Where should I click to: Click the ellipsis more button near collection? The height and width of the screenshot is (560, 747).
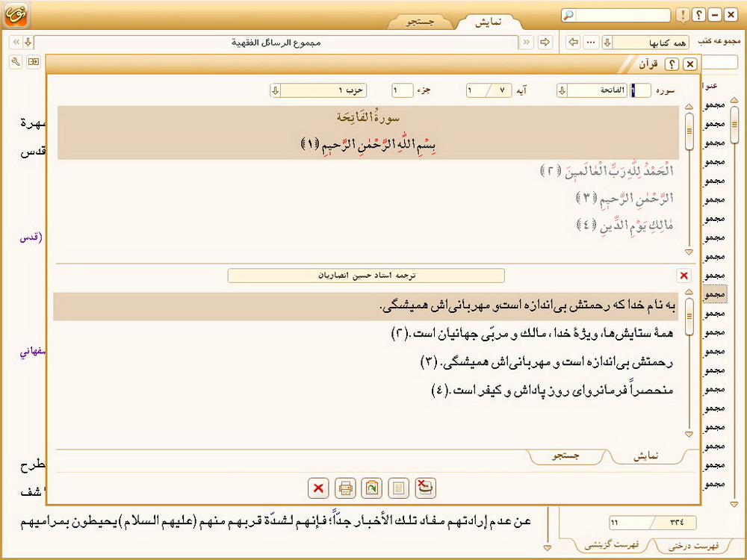click(x=591, y=43)
